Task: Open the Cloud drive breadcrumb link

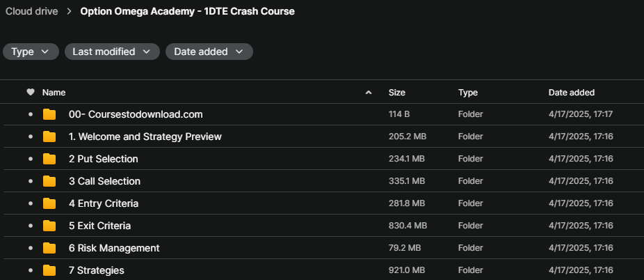Action: pyautogui.click(x=31, y=12)
